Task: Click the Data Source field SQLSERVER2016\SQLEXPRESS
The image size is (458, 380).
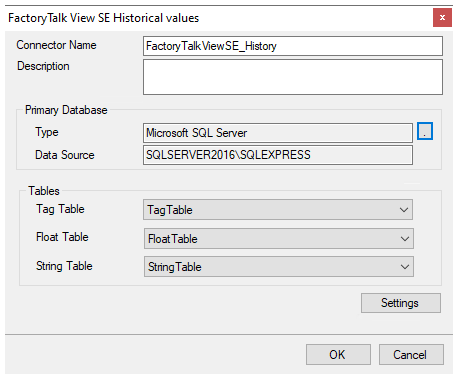Action: tap(278, 155)
